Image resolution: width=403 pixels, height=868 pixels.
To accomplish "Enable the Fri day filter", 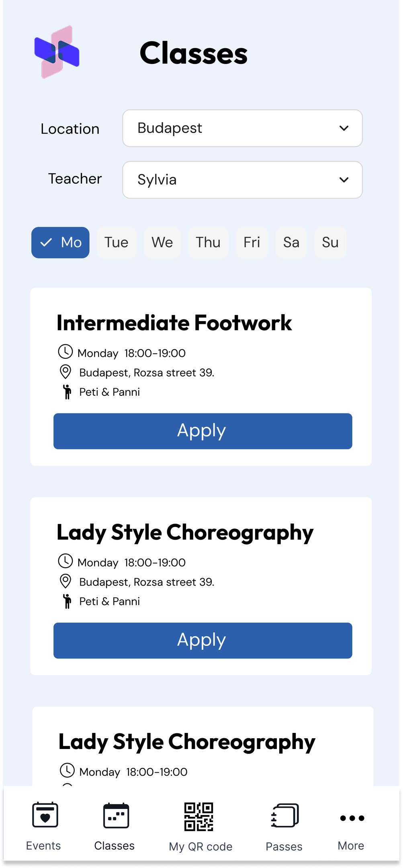I will (x=252, y=243).
